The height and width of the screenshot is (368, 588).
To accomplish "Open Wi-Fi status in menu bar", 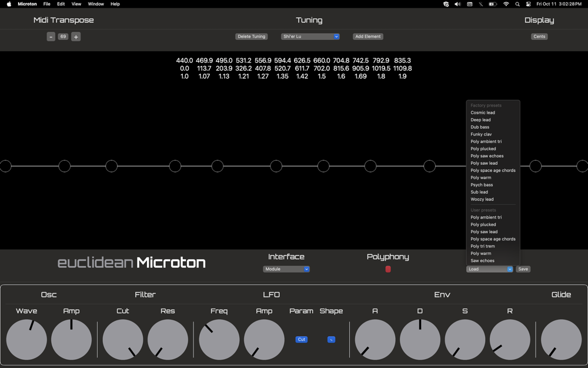I will click(x=506, y=4).
